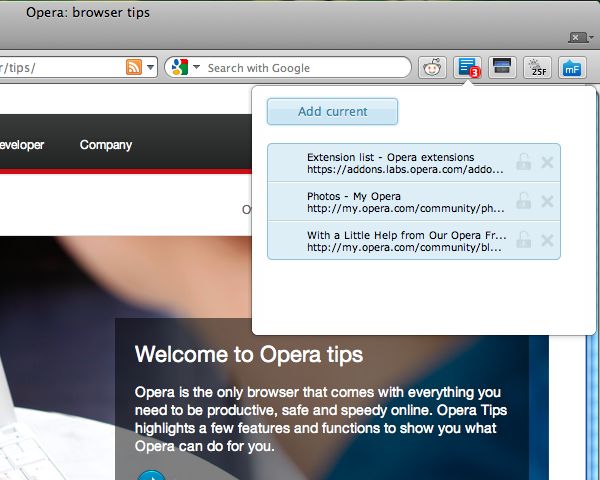Open the Reddit extension button

432,68
